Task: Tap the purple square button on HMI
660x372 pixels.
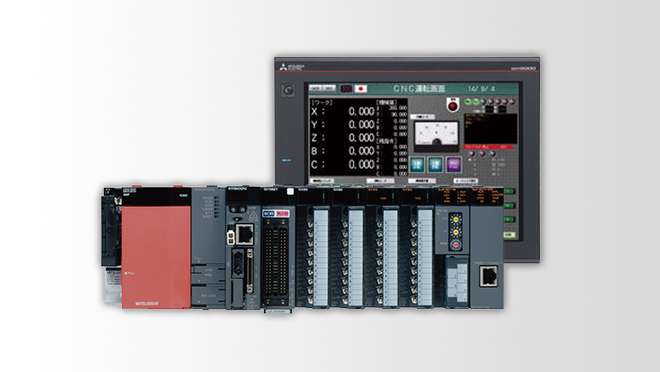Action: [x=454, y=164]
